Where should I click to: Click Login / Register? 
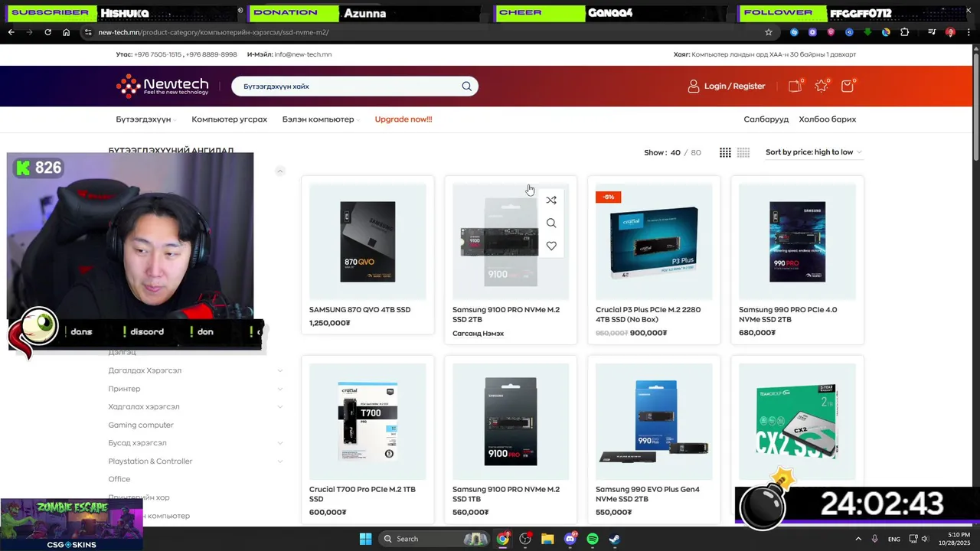pos(727,86)
